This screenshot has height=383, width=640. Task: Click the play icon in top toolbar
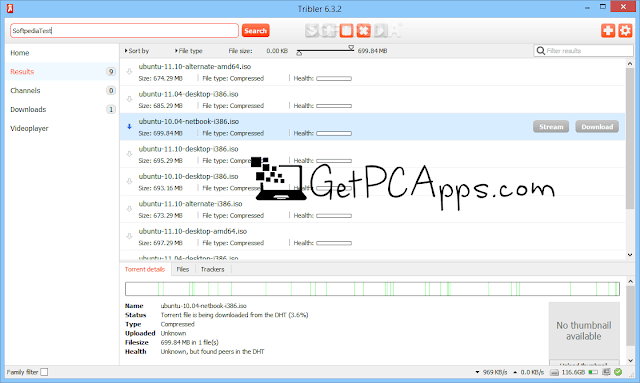click(380, 31)
